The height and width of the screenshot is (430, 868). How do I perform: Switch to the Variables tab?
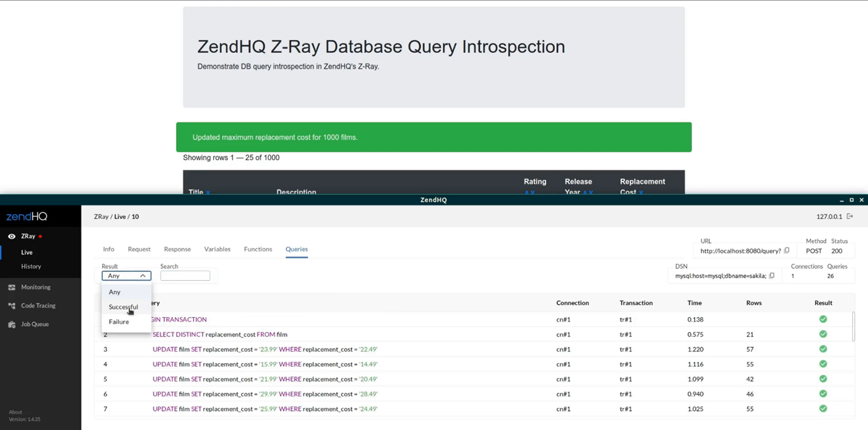[217, 249]
